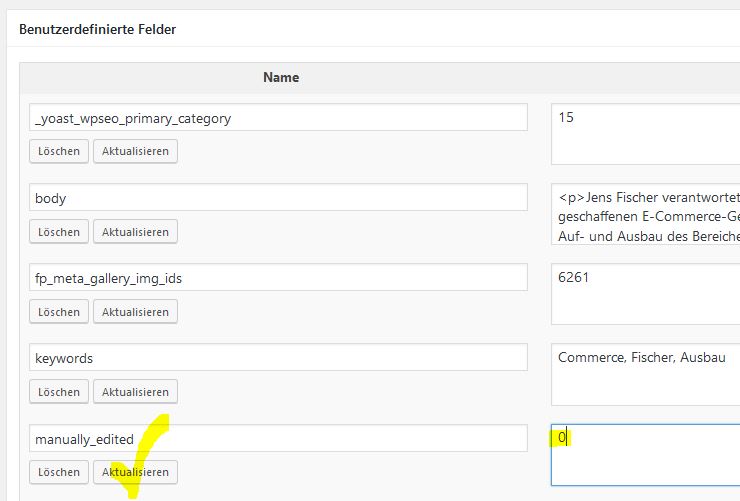Focus the manually_edited name input

coord(278,438)
